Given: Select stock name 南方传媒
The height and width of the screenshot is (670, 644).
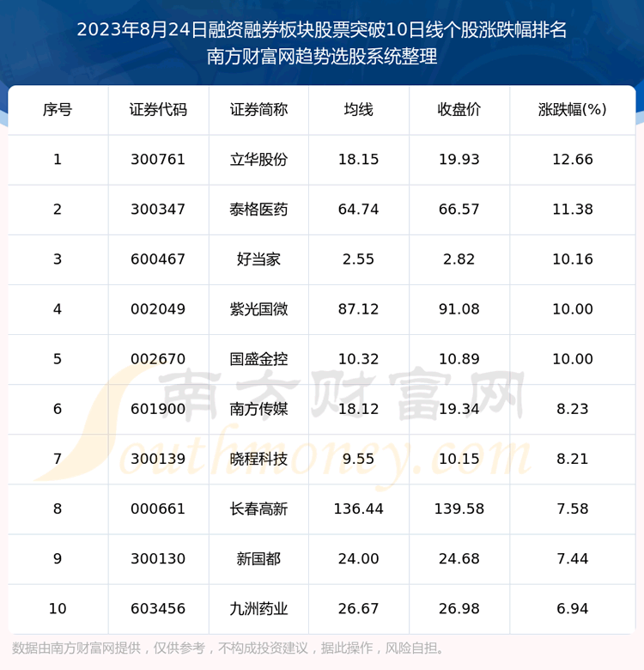Looking at the screenshot, I should click(x=258, y=409).
